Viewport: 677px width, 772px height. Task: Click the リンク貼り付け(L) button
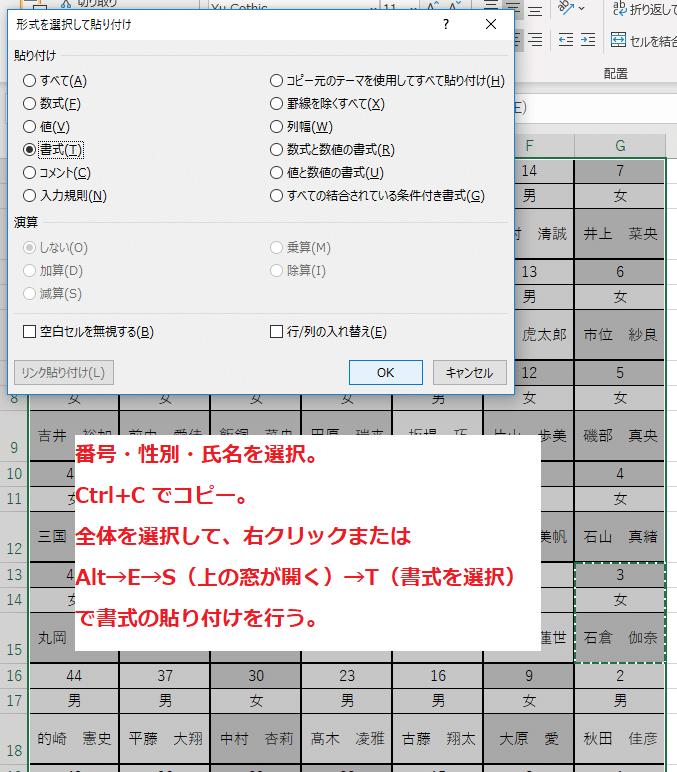64,373
